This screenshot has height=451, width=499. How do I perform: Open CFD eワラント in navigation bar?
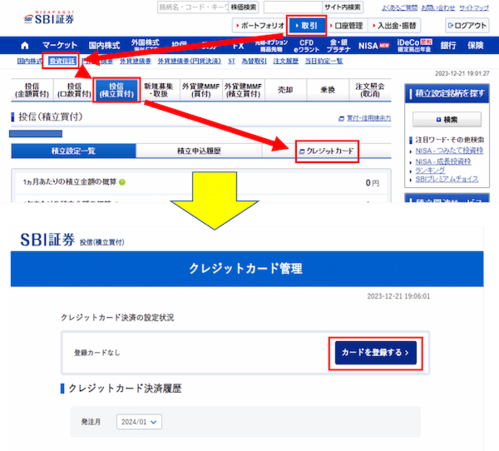coord(306,46)
